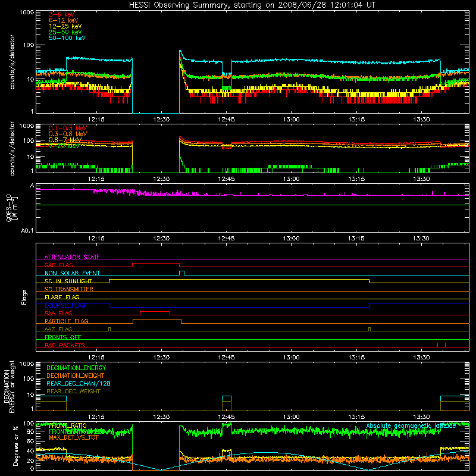Select the 0.1-0.3 MeV legend label
Screen dimensions: 476x476
coord(68,128)
